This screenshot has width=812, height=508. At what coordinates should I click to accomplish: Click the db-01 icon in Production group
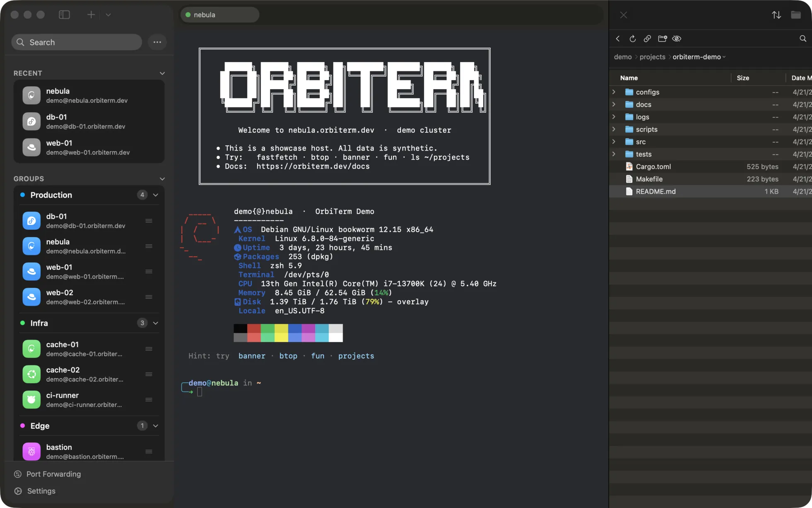click(x=31, y=221)
